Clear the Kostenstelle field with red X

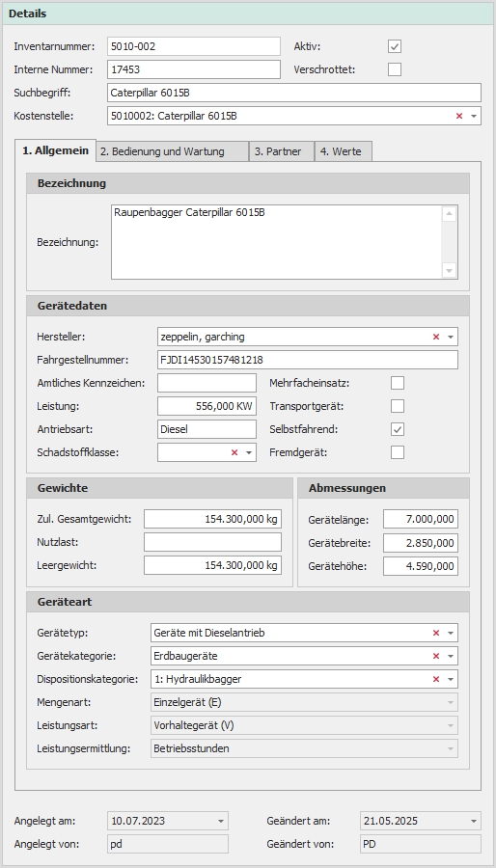click(459, 116)
